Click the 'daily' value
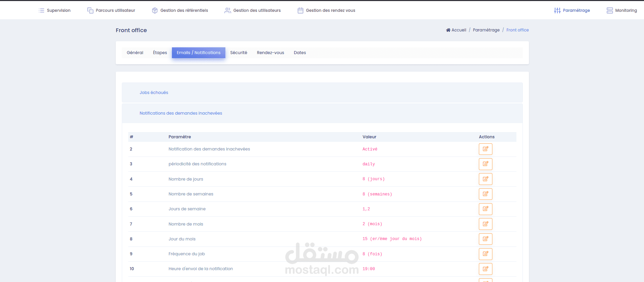Image resolution: width=644 pixels, height=282 pixels. [x=369, y=164]
